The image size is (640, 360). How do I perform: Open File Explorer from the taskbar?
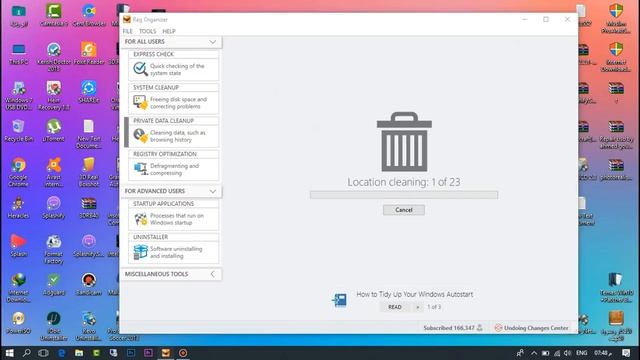tap(79, 353)
